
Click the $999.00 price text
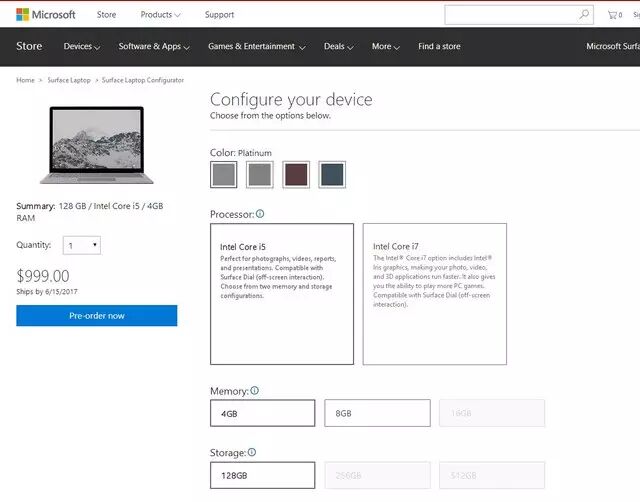pos(43,276)
